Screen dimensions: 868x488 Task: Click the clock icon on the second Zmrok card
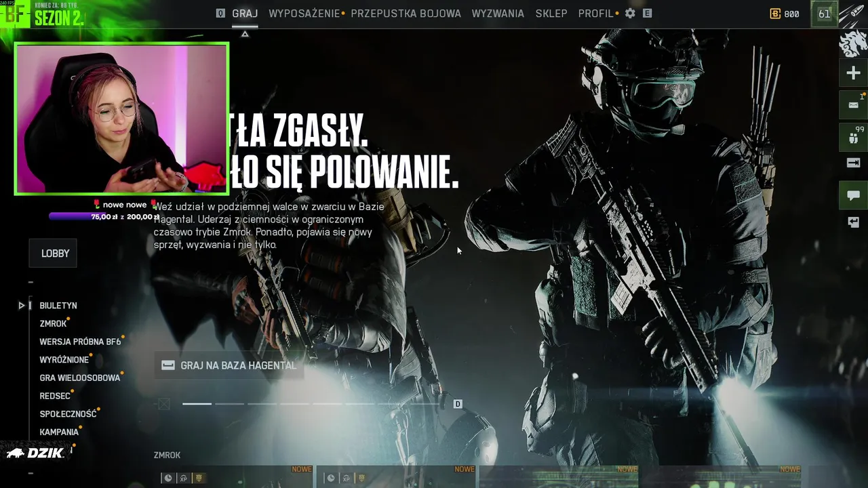[x=331, y=478]
